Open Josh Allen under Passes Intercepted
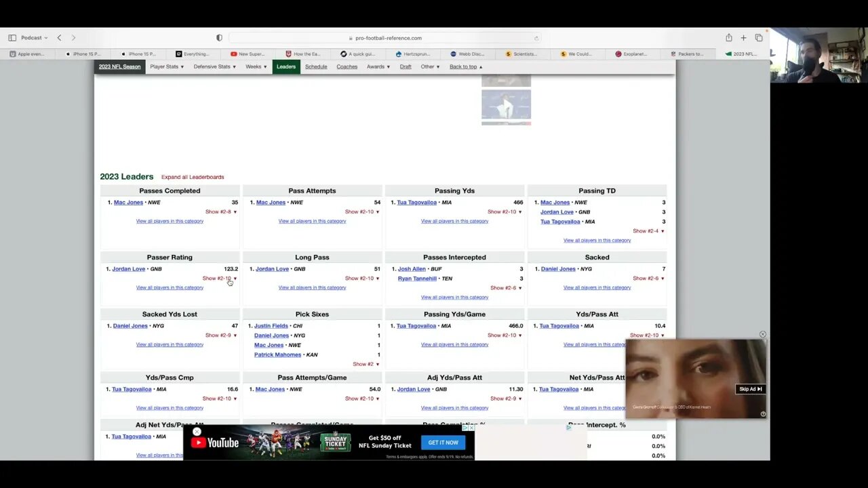868x488 pixels. 412,268
